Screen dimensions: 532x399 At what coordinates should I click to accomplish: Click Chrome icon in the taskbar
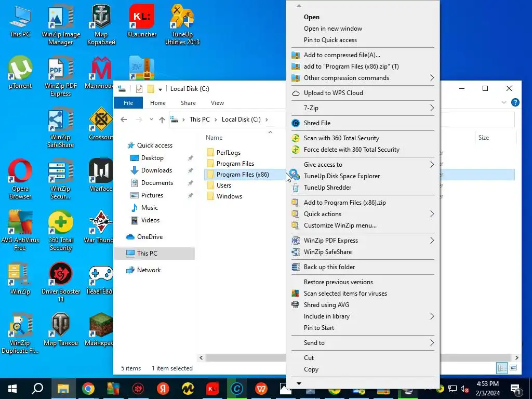(88, 389)
